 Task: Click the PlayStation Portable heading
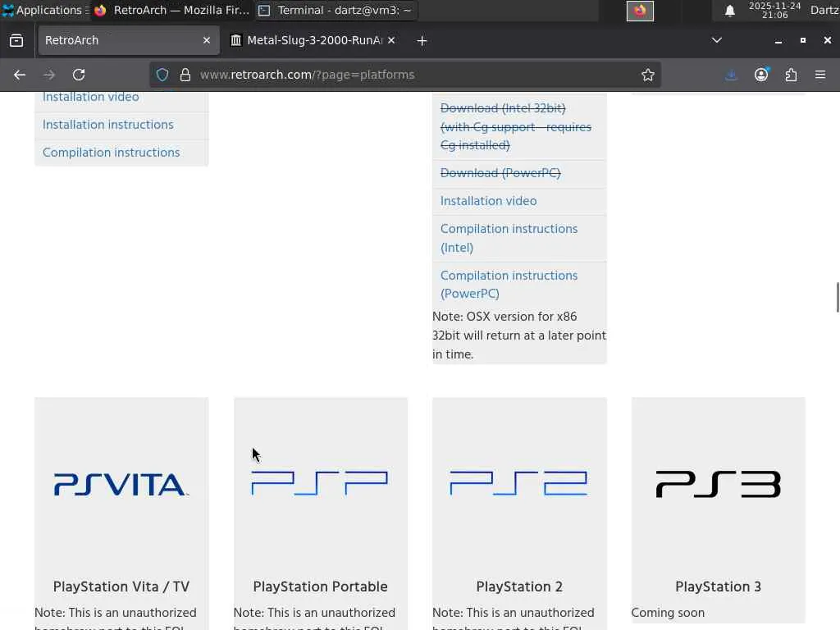click(x=321, y=587)
